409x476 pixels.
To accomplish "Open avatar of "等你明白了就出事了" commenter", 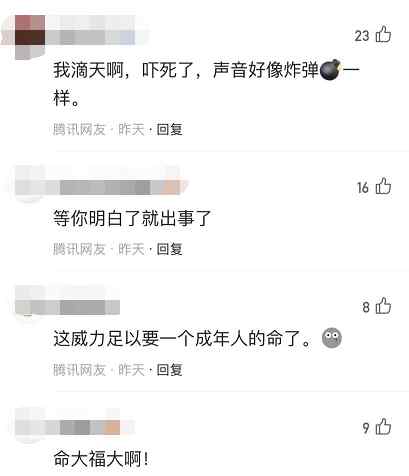I will [x=29, y=185].
